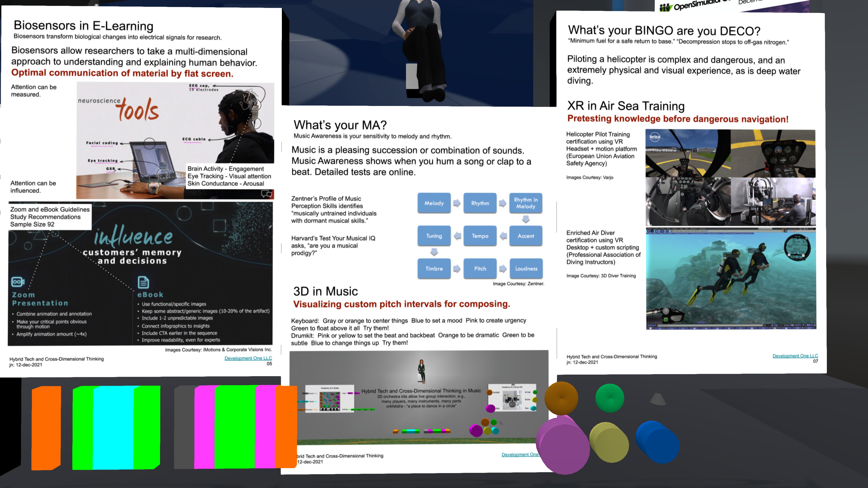Open Development One LLC link on slide 05
868x488 pixels.
[x=248, y=358]
